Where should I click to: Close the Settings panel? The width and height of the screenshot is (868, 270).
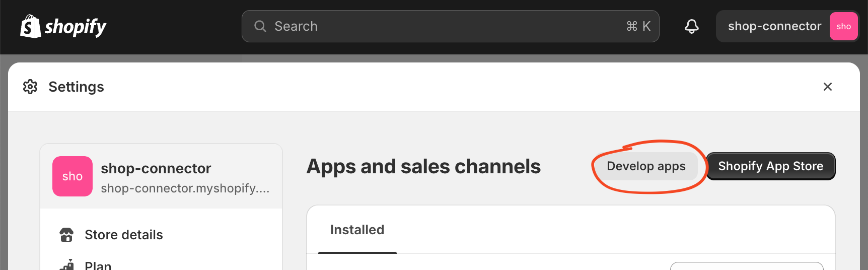tap(828, 87)
